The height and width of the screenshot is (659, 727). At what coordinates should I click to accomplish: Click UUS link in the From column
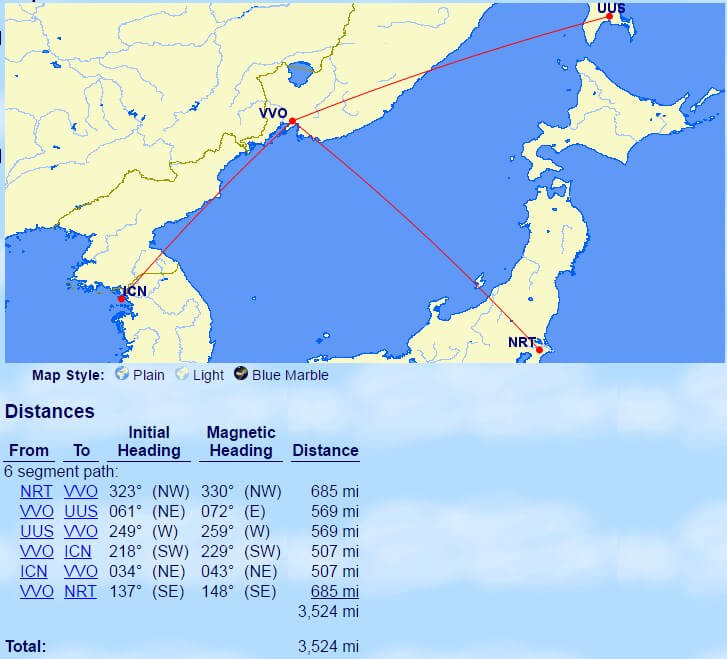point(36,531)
